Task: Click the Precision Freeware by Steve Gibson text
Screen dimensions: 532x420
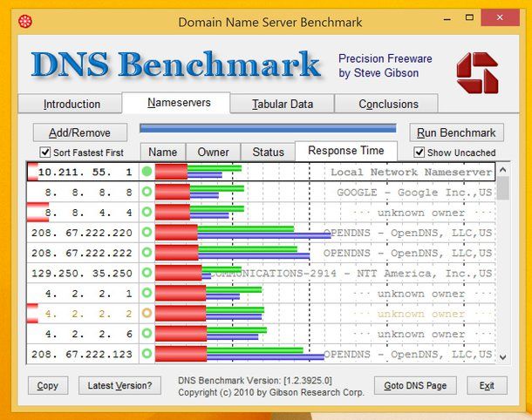Action: 385,65
